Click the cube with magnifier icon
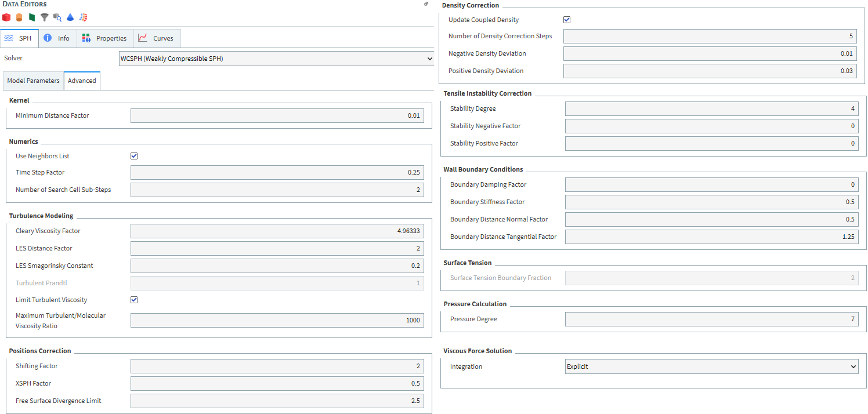This screenshot has width=868, height=414. coord(57,17)
